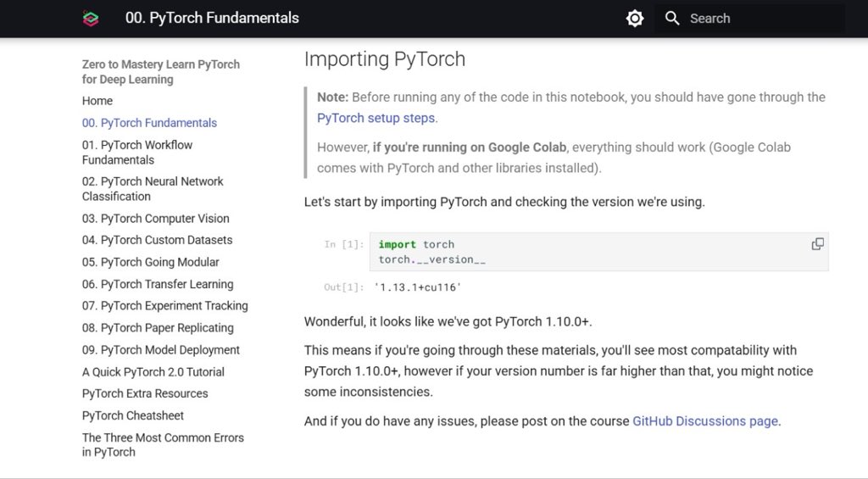Open 07. PyTorch Experiment Tracking
This screenshot has width=868, height=479.
click(165, 306)
